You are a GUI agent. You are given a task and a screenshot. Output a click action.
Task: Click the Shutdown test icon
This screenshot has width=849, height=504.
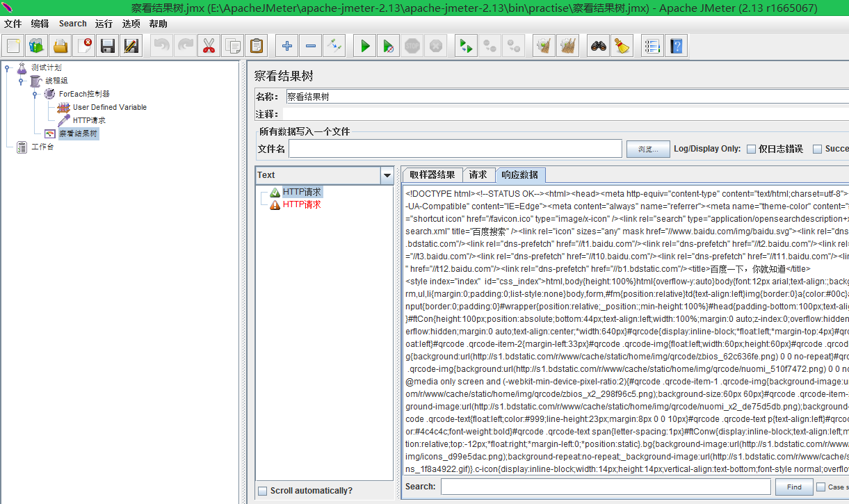[435, 47]
